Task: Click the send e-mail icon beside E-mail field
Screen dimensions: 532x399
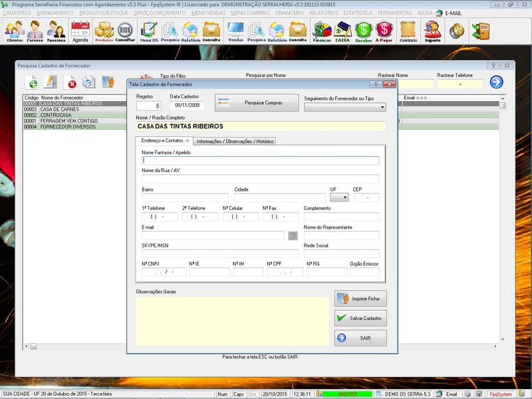Action: coord(293,235)
